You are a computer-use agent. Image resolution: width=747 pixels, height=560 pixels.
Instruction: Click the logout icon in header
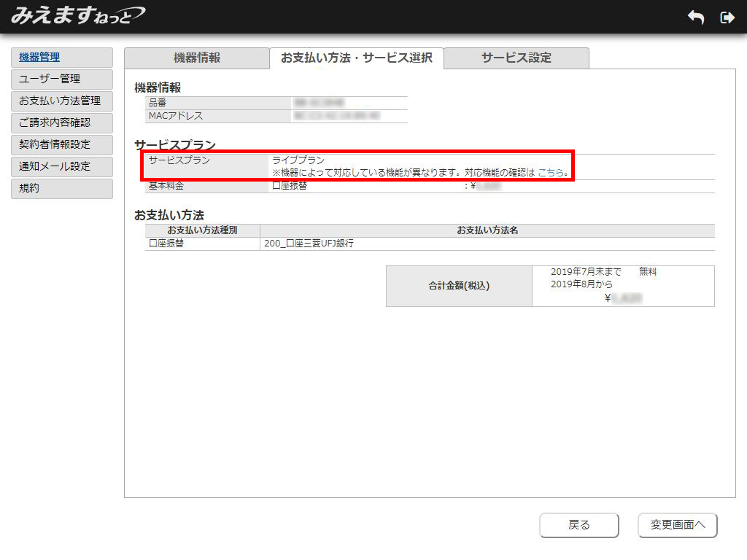727,17
